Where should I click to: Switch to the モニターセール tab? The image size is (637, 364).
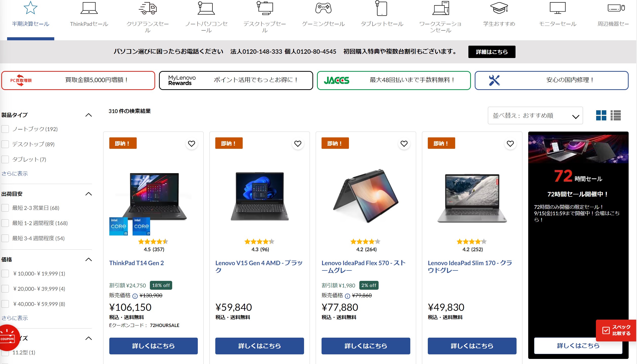(x=557, y=15)
